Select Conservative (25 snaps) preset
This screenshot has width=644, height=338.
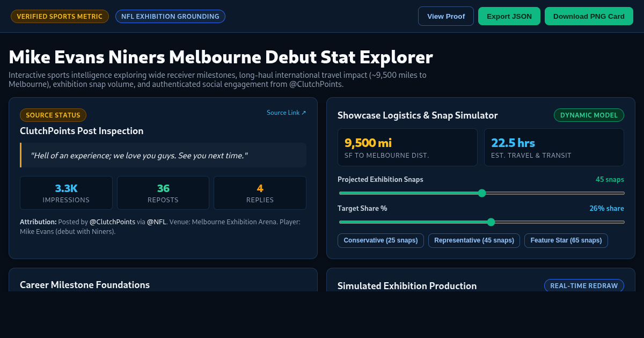pos(380,240)
